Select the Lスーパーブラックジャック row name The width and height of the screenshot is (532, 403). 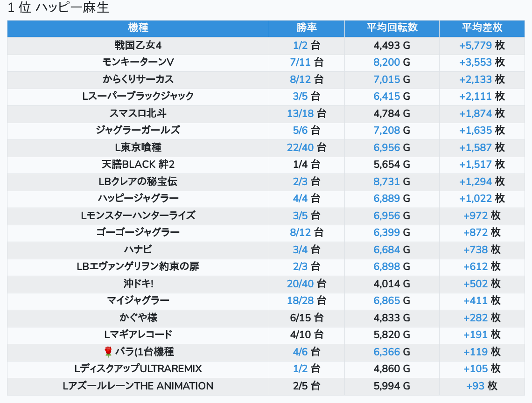[x=138, y=97]
